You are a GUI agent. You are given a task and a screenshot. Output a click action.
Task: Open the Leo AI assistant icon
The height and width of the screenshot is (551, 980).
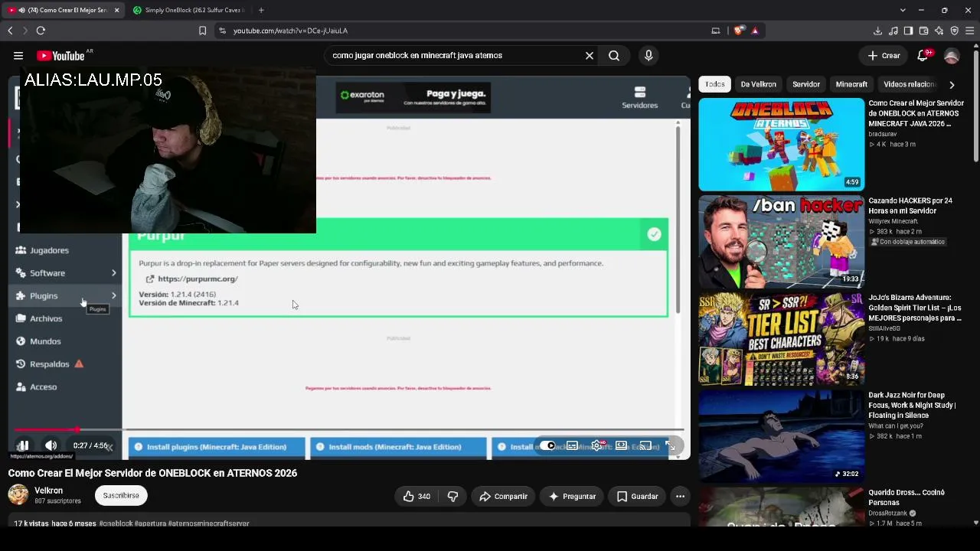939,31
